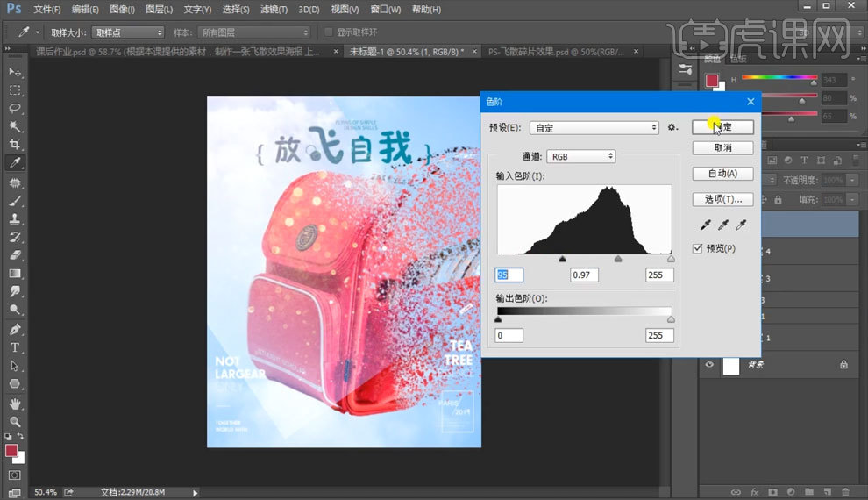
Task: Create a new layer group
Action: [x=809, y=492]
